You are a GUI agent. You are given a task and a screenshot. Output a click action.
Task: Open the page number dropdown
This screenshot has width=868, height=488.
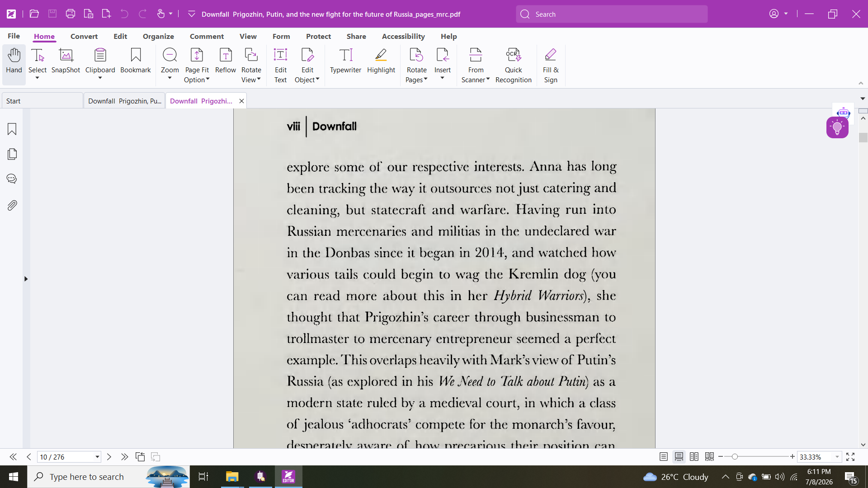coord(97,457)
